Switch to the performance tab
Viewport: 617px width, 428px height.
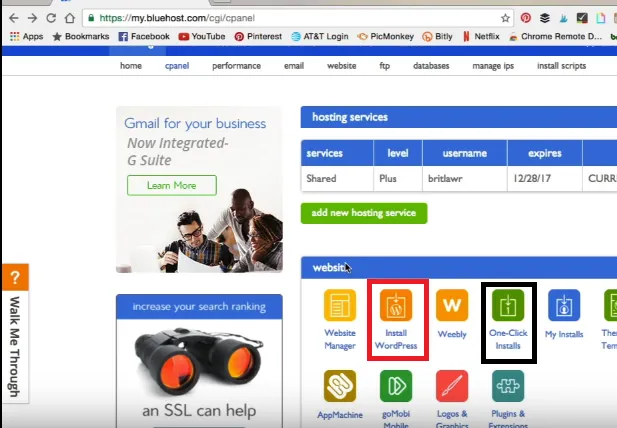[x=236, y=66]
